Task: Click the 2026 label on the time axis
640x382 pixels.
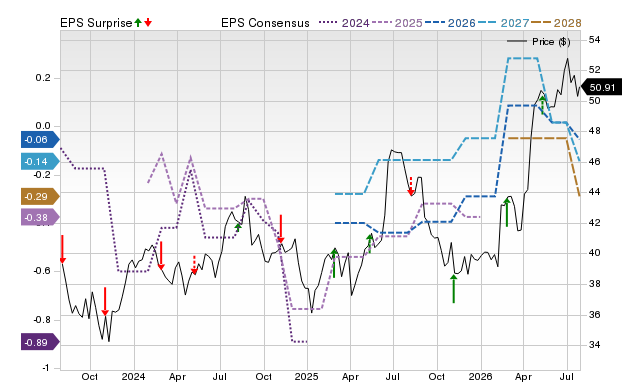Action: click(x=480, y=376)
